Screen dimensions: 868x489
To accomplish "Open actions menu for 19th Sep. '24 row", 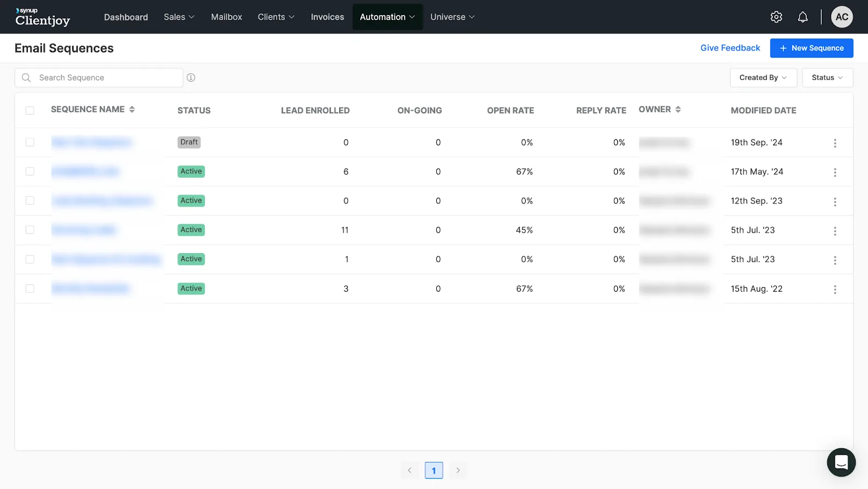I will click(835, 143).
